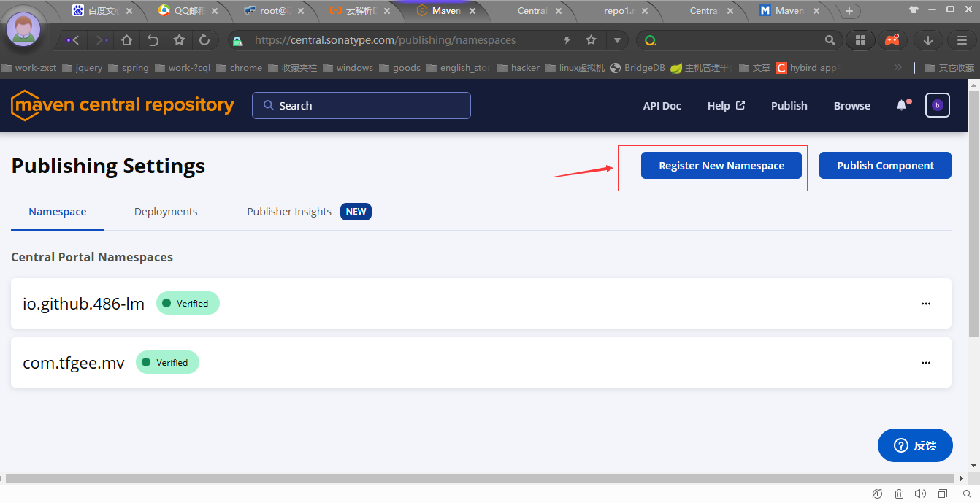Open the hacker bookmark folder
The width and height of the screenshot is (980, 503).
pos(518,67)
